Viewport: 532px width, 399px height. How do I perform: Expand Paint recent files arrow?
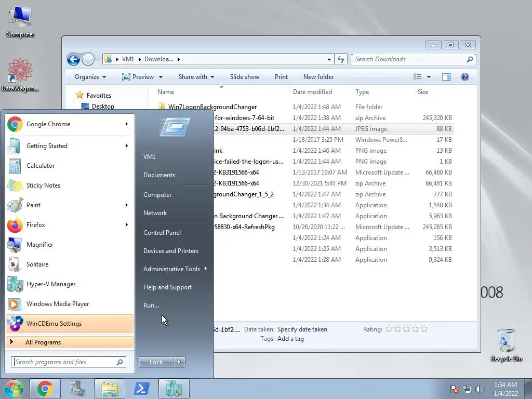coord(127,205)
